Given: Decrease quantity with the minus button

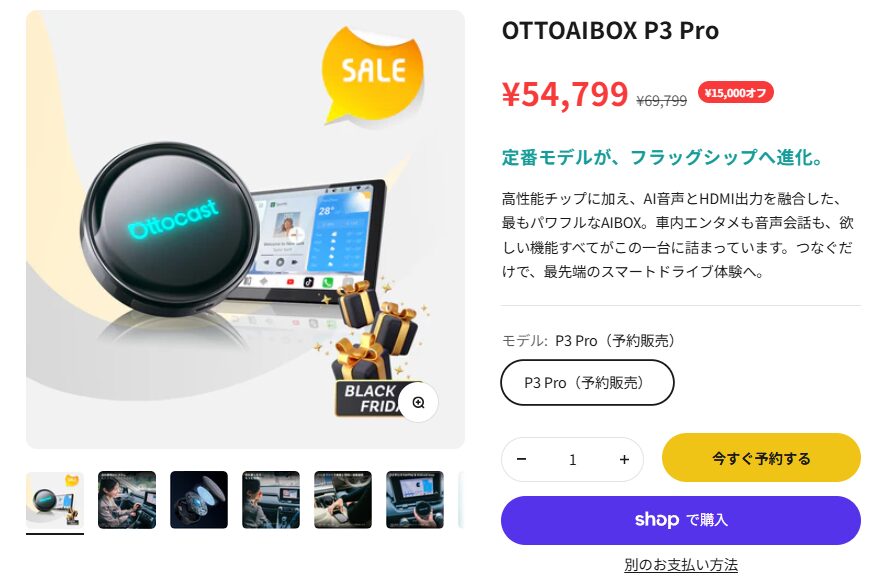Looking at the screenshot, I should click(522, 459).
